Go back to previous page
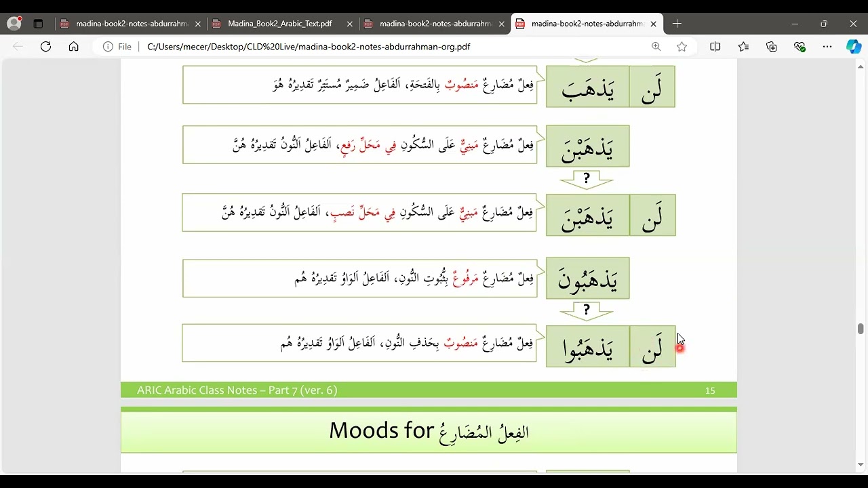Viewport: 868px width, 488px height. coord(18,47)
